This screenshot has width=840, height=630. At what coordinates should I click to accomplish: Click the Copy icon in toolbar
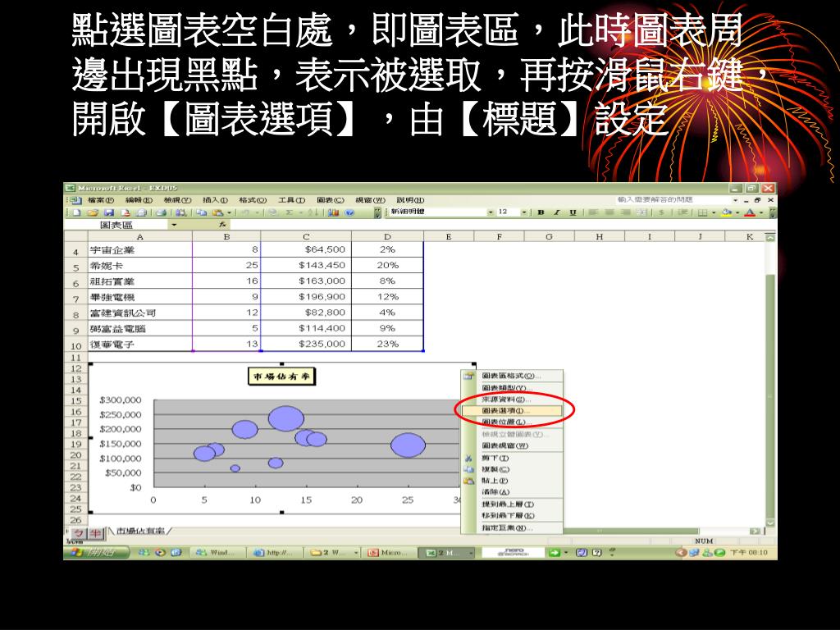pos(201,212)
